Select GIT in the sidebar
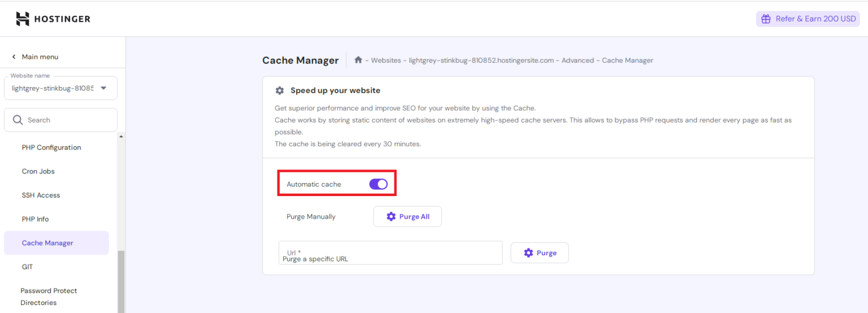Viewport: 868px width, 313px height. (x=27, y=267)
